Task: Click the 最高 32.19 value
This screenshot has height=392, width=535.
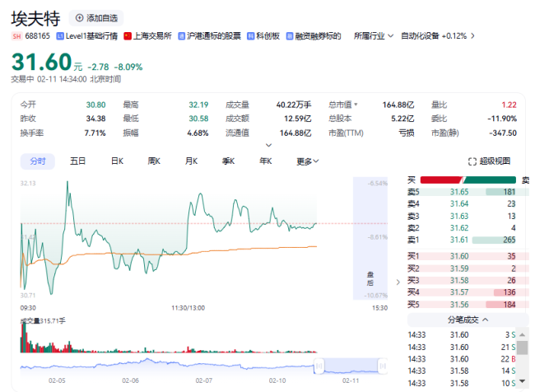Action: (x=198, y=105)
